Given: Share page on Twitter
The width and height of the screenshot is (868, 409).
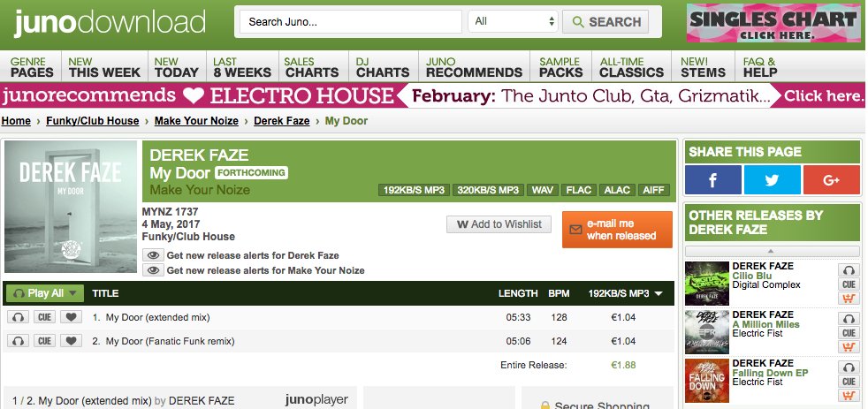Looking at the screenshot, I should 772,180.
